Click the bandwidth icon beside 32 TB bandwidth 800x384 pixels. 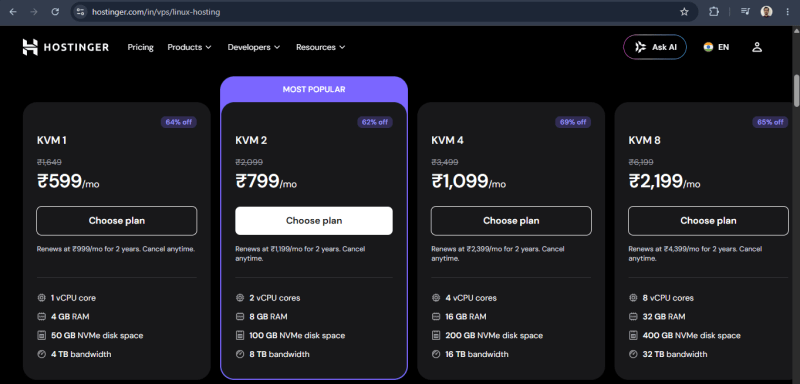point(633,354)
